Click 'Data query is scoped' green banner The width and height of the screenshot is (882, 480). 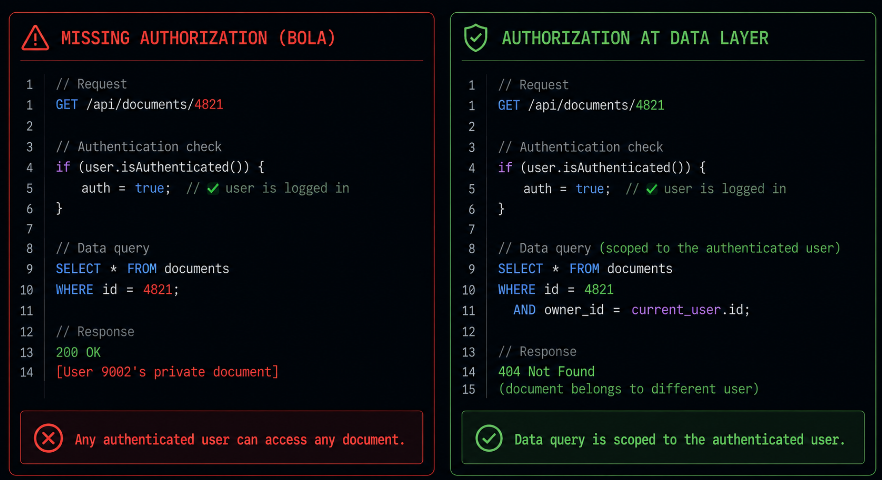click(x=663, y=437)
